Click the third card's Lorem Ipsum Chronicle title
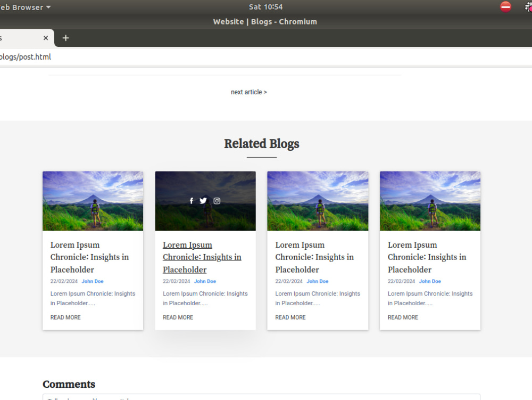 tap(314, 257)
